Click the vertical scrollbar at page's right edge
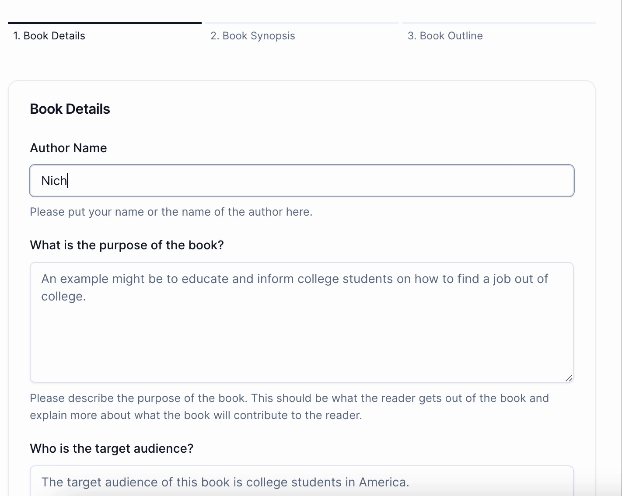The image size is (622, 496). pyautogui.click(x=619, y=248)
